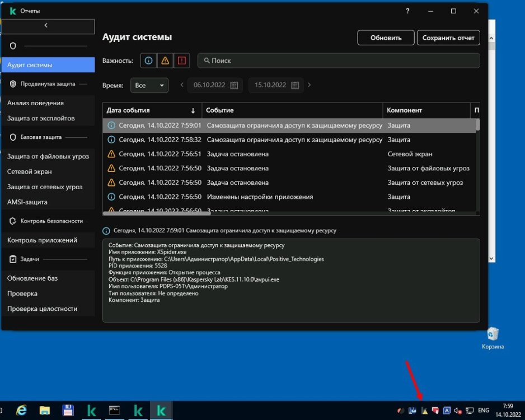Select the event row at 7:59:01
The image size is (525, 420).
[x=289, y=125]
